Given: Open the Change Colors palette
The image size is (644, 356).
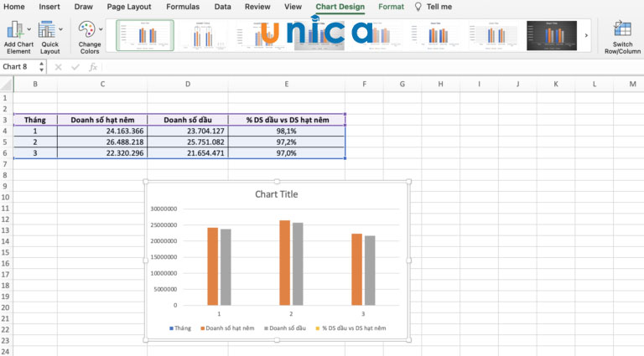Looking at the screenshot, I should 90,38.
